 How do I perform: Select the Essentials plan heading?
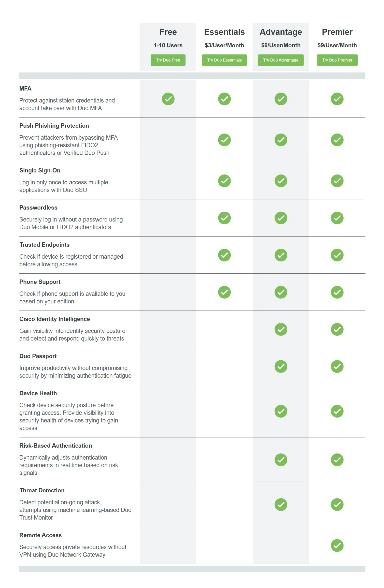(x=224, y=32)
